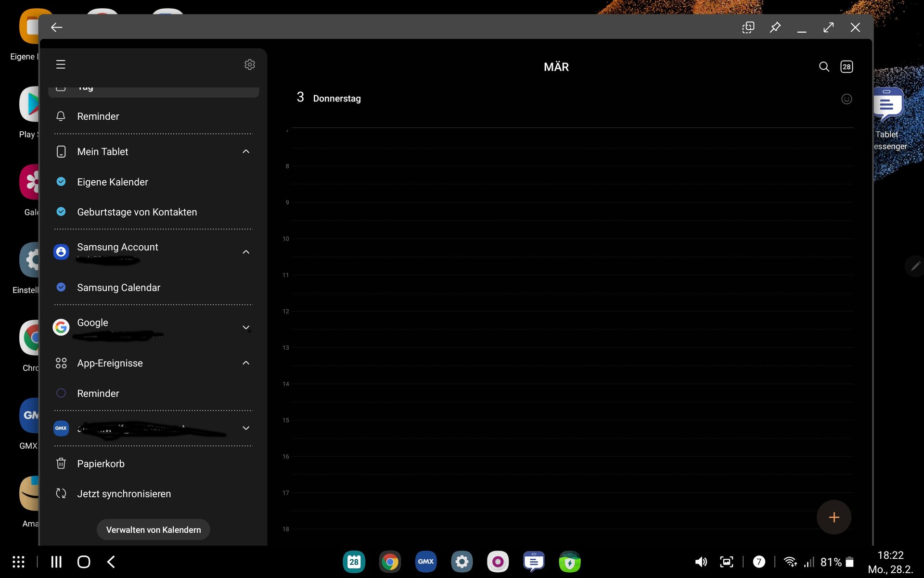Tap the home navigation button
This screenshot has width=924, height=578.
click(x=84, y=562)
